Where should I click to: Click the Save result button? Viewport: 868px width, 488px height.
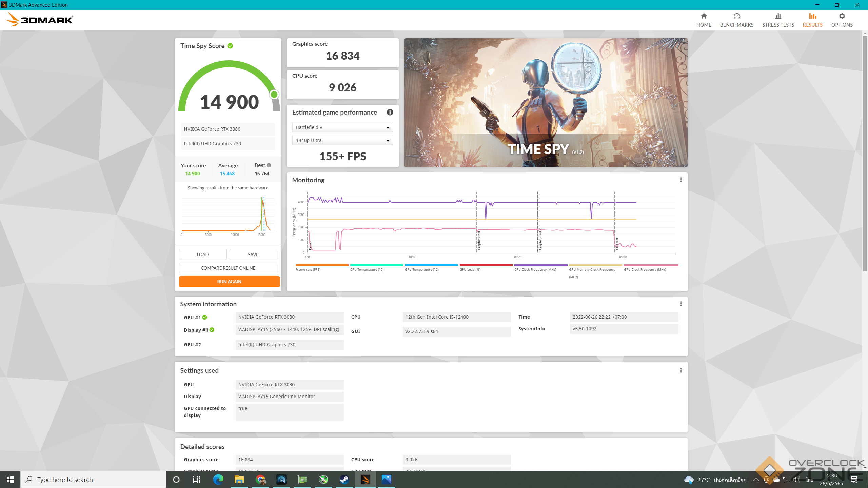[x=253, y=255]
